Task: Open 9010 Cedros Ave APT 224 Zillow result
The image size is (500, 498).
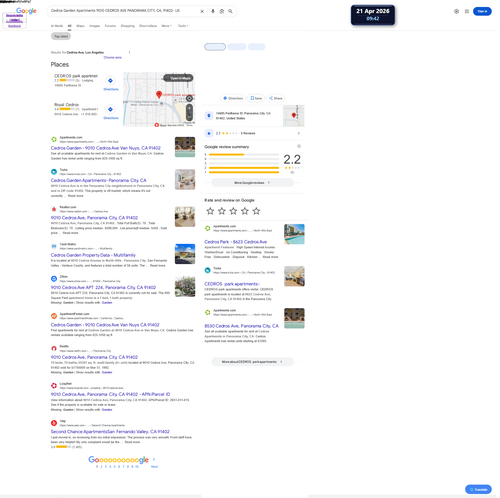Action: (x=103, y=287)
